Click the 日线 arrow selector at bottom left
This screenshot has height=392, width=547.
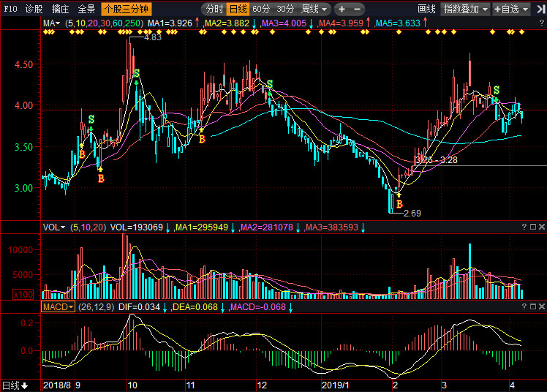15,385
